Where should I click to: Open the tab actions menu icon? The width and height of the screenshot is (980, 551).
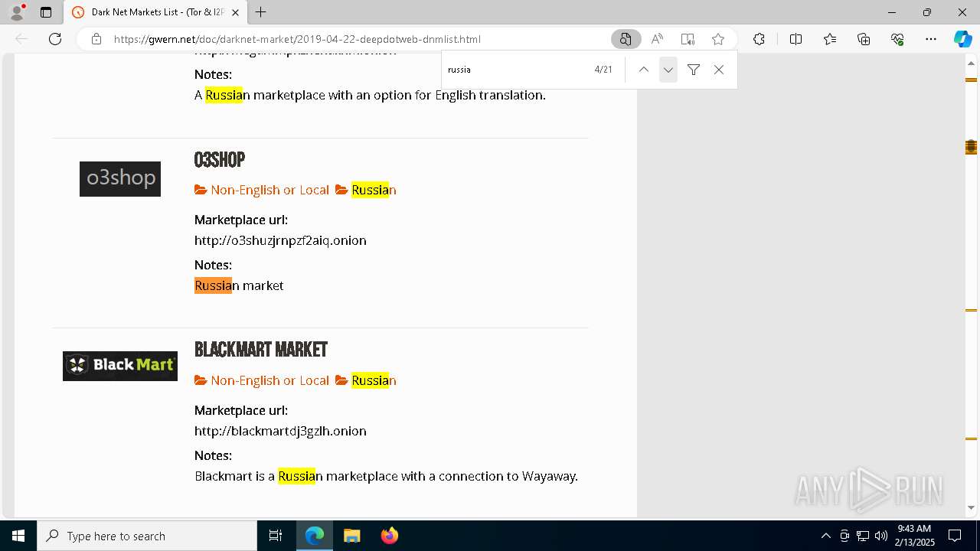(46, 12)
